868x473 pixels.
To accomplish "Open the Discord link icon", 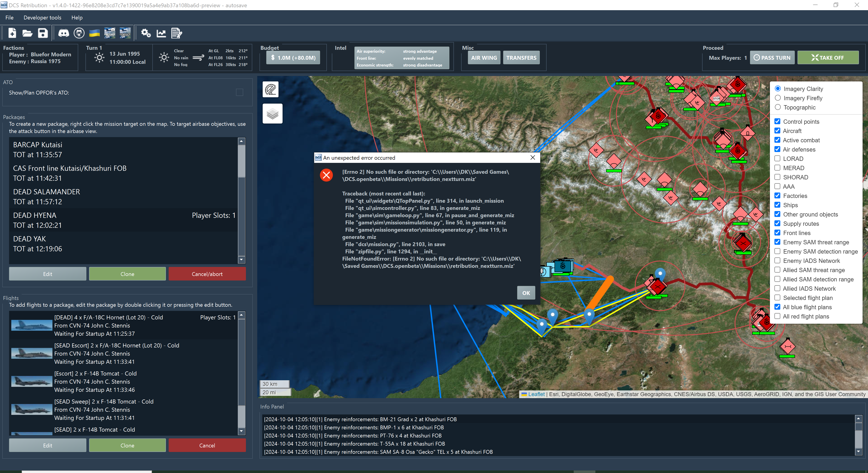I will tap(64, 33).
